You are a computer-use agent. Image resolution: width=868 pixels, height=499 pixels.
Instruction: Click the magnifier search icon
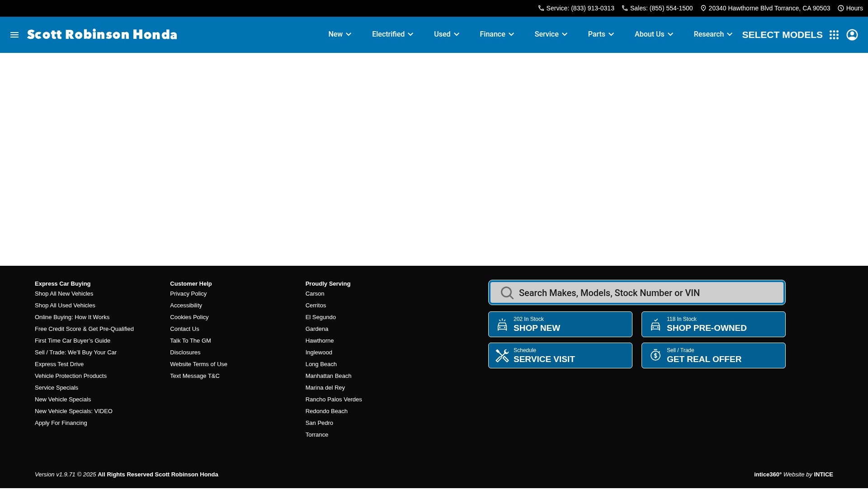507,293
